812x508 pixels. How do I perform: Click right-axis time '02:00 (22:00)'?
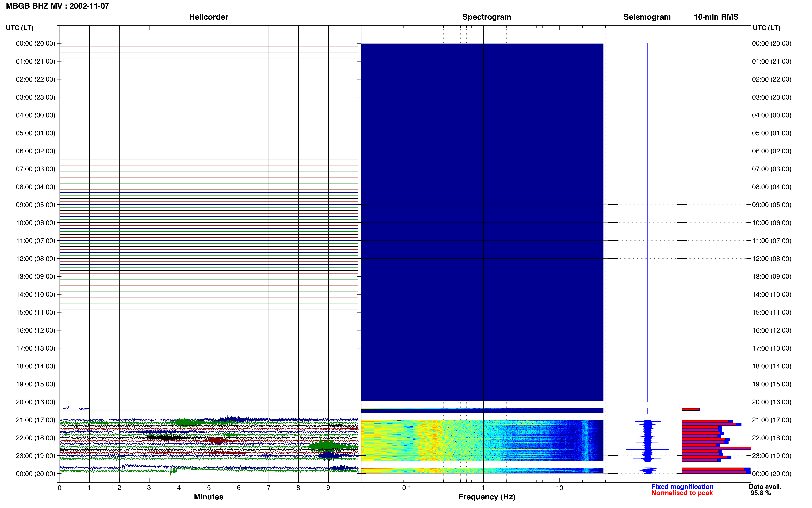(772, 79)
